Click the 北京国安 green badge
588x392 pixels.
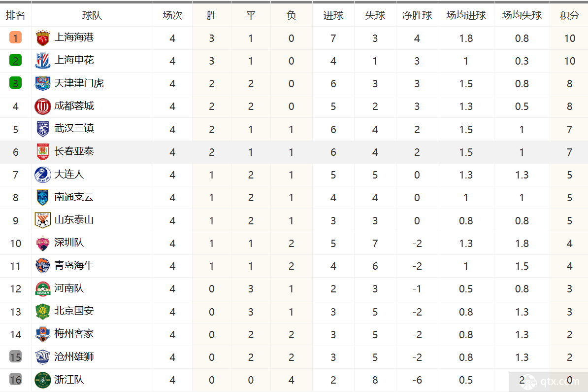tap(42, 311)
